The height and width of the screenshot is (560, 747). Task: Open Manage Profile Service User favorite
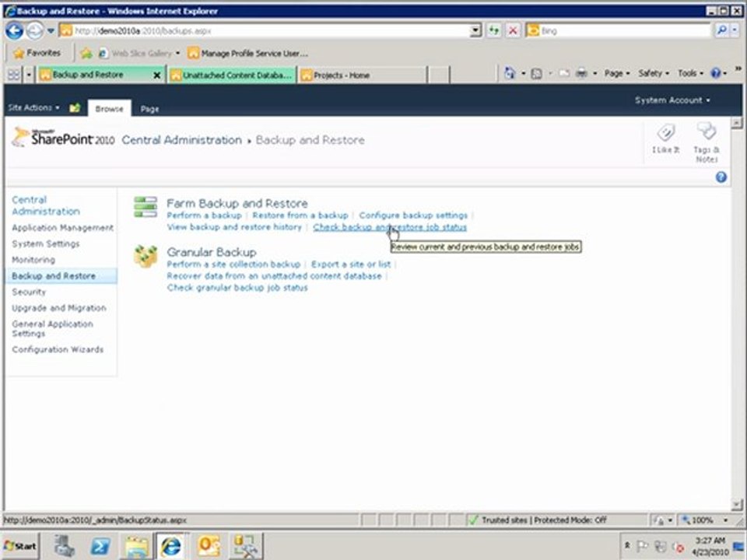tap(247, 54)
